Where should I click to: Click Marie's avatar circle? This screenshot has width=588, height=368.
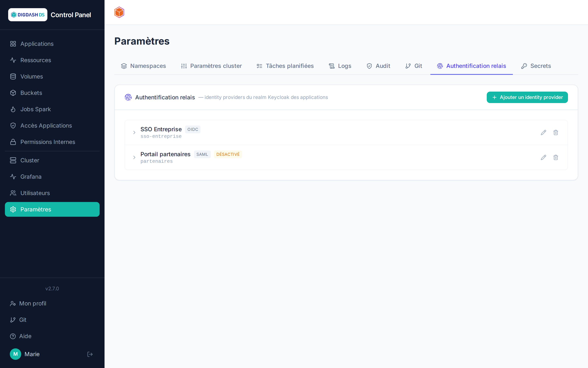[16, 354]
